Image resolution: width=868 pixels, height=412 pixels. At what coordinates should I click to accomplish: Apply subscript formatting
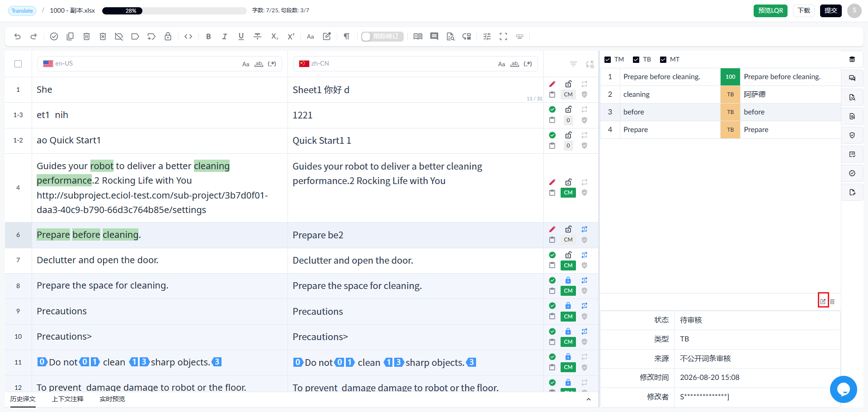click(274, 37)
